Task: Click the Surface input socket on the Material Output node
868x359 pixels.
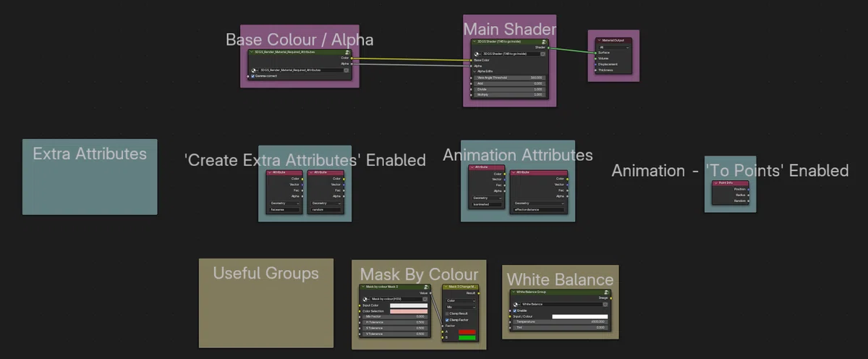Action: (x=595, y=53)
